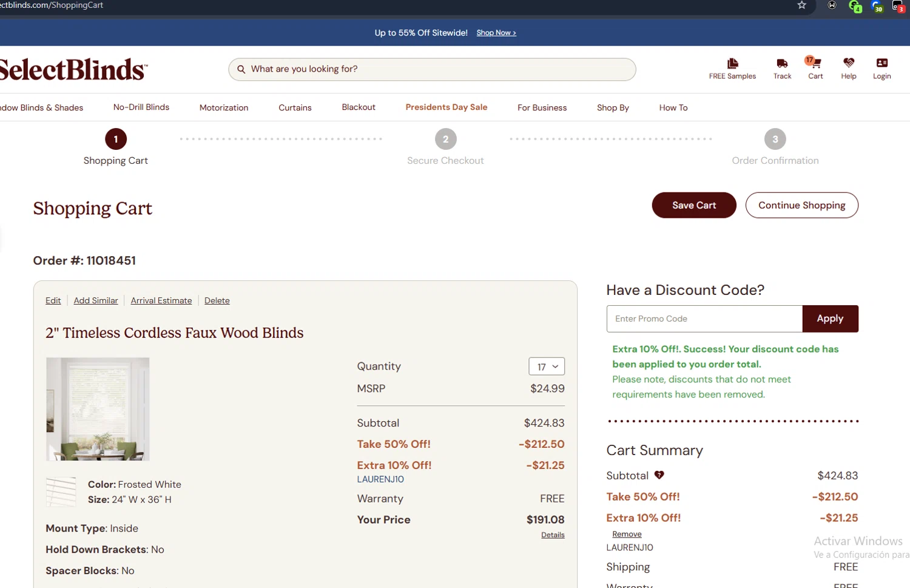Open the Curtains menu
The image size is (910, 588).
pos(295,107)
